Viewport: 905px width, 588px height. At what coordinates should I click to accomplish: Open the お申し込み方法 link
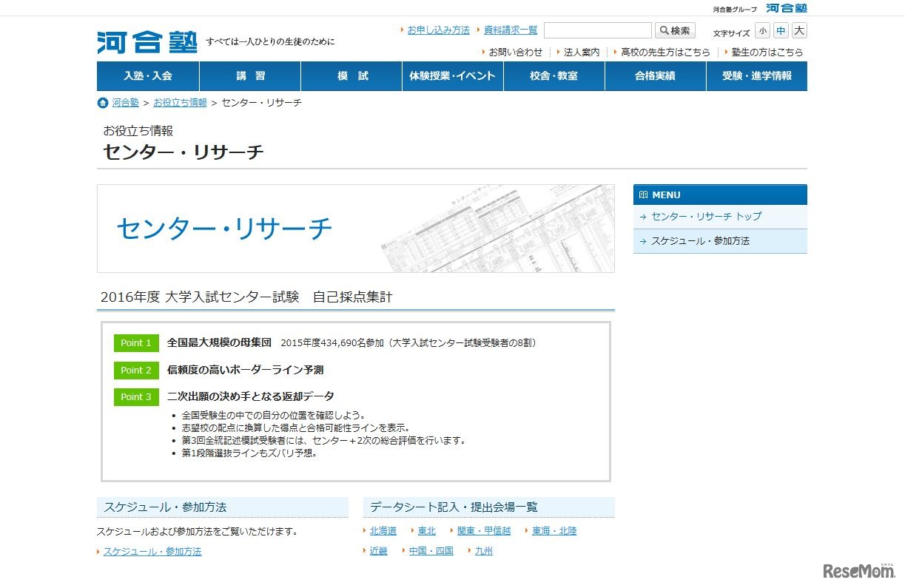438,30
